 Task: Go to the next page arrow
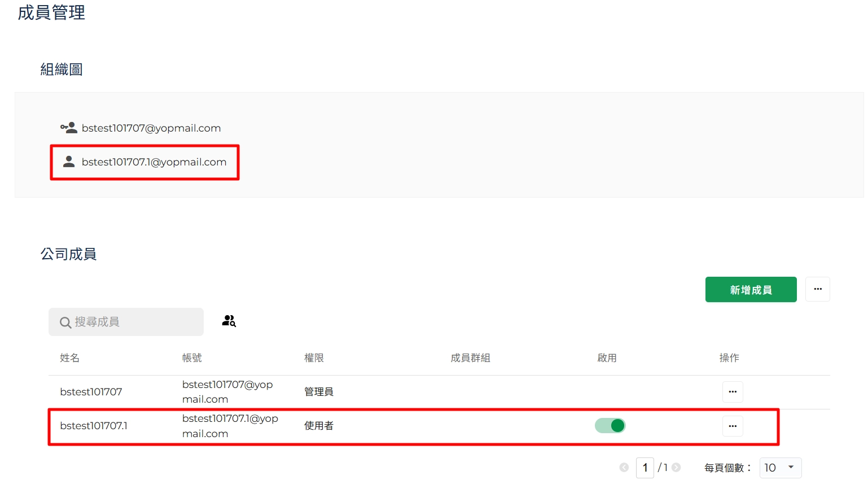click(676, 468)
